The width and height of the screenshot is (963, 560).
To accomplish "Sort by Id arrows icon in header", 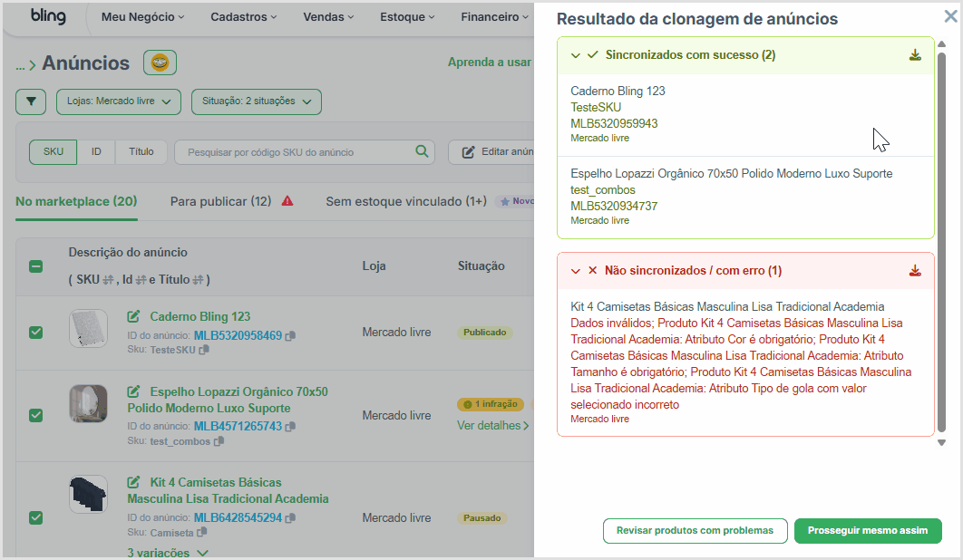I will point(141,280).
